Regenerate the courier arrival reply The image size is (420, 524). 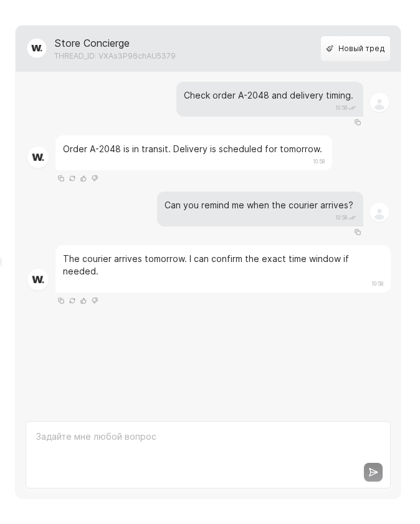[72, 301]
